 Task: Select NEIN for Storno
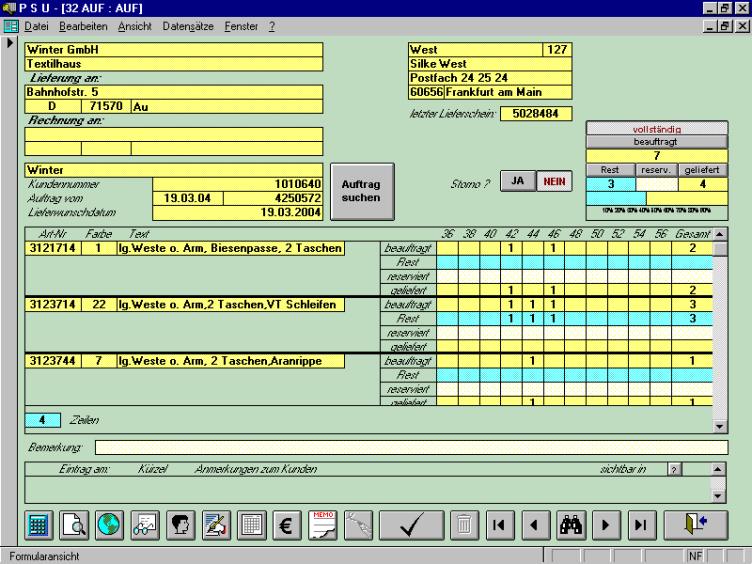[551, 182]
